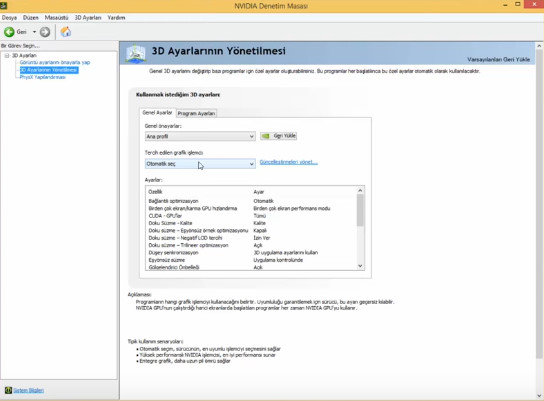The image size is (544, 401).
Task: Open the Otomatik seç graphics processor dropdown
Action: (200, 164)
